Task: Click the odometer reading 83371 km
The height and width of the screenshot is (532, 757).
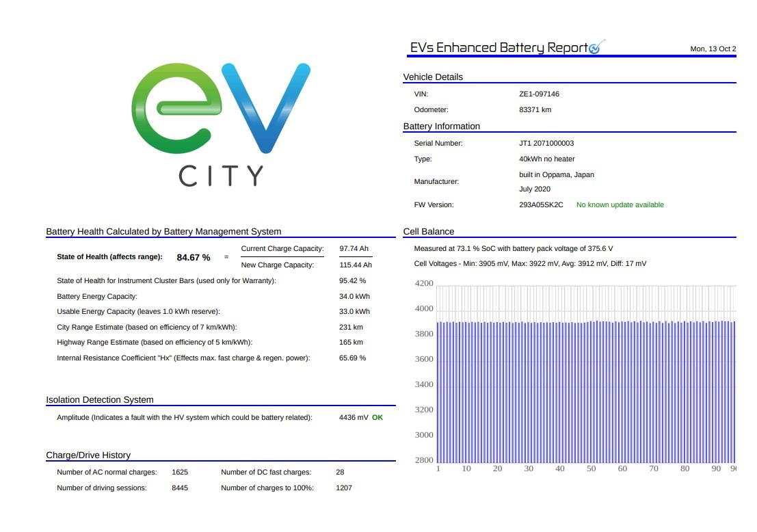Action: pyautogui.click(x=535, y=109)
